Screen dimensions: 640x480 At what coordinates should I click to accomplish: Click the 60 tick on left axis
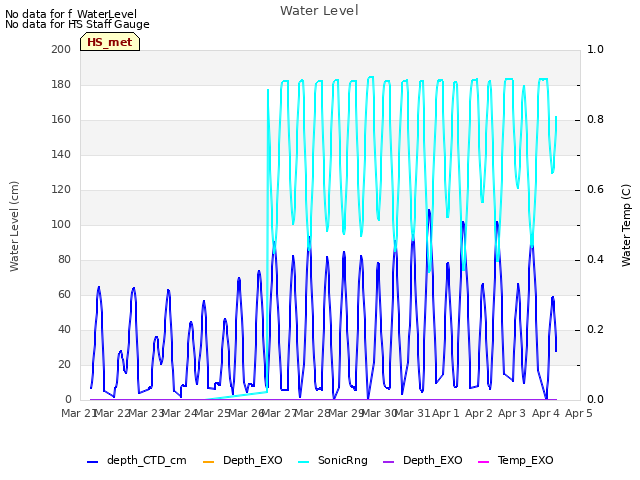tap(64, 295)
